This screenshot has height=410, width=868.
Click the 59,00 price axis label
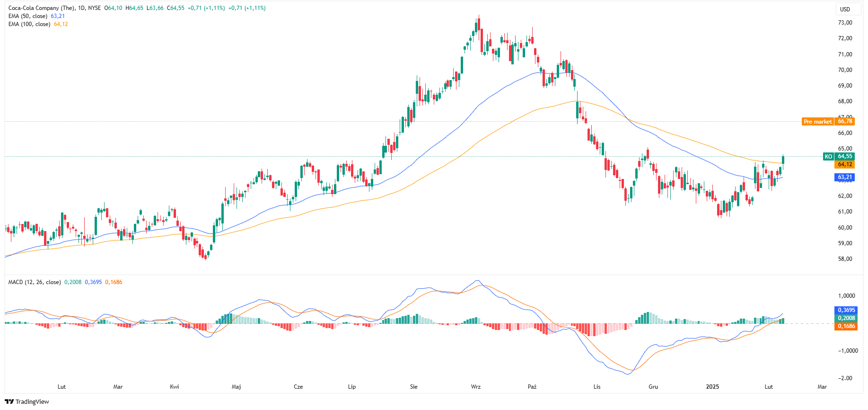(845, 243)
